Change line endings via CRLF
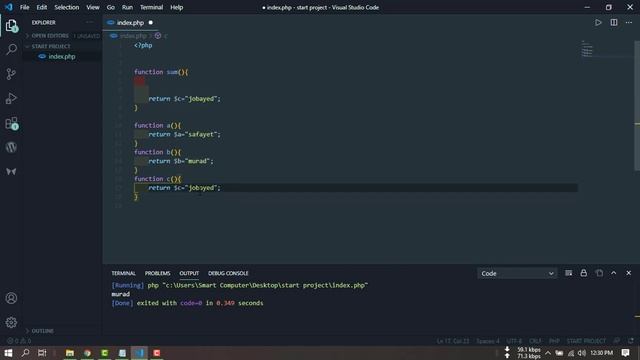Image resolution: width=640 pixels, height=360 pixels. click(x=535, y=341)
